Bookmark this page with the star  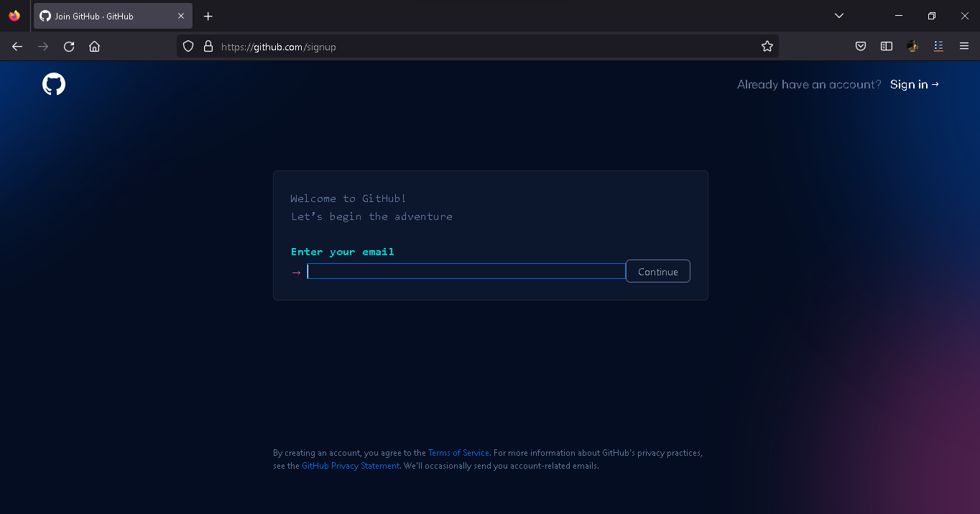pyautogui.click(x=767, y=46)
